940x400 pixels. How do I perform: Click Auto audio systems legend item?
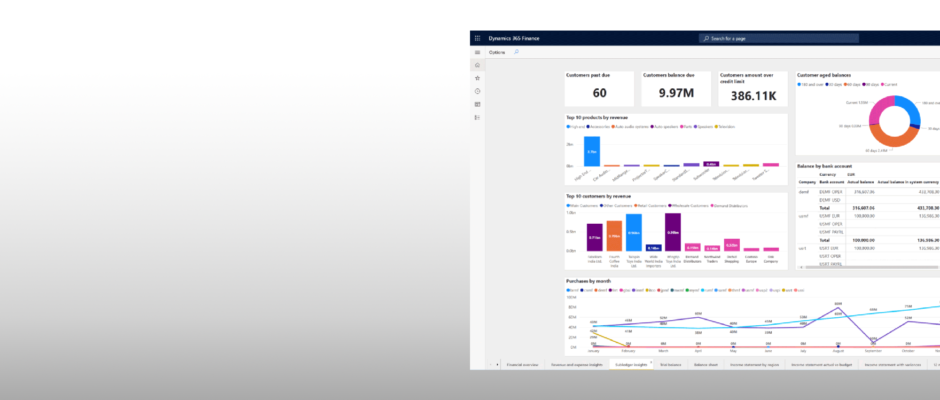click(x=632, y=127)
